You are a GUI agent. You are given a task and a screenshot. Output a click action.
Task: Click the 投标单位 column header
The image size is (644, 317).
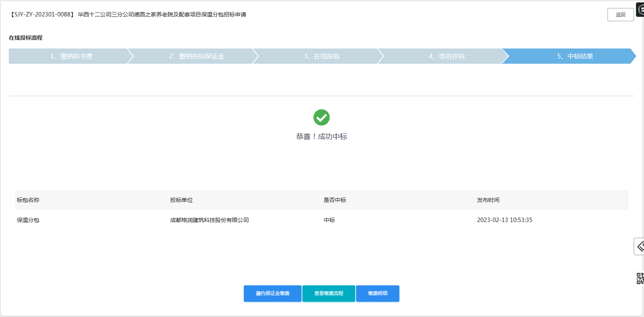[181, 200]
